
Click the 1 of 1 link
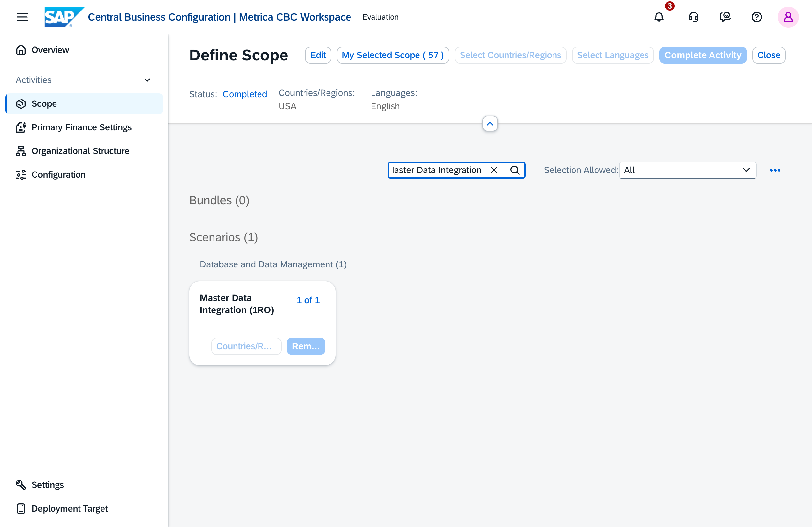click(x=308, y=300)
